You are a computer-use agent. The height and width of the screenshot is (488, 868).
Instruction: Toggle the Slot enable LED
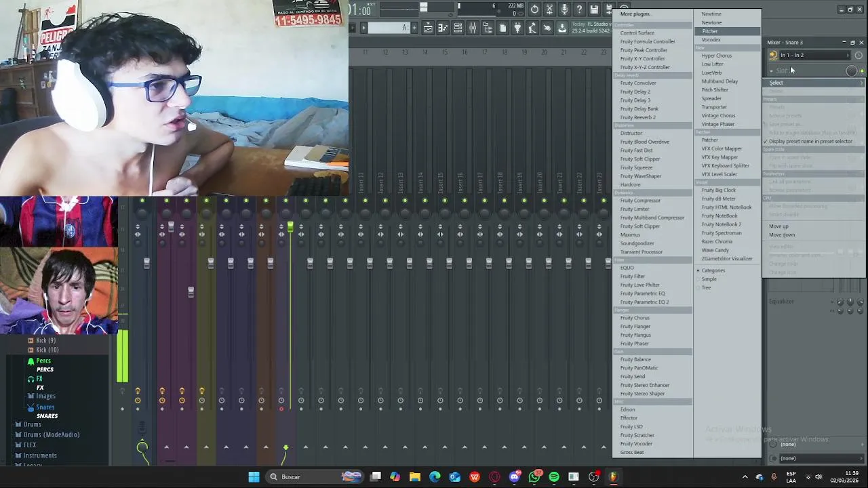(862, 71)
